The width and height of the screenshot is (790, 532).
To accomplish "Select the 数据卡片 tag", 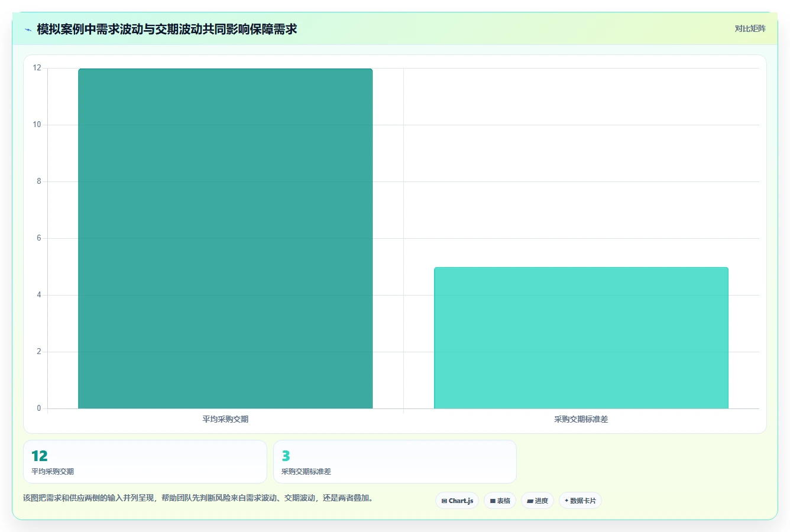I will tap(580, 501).
